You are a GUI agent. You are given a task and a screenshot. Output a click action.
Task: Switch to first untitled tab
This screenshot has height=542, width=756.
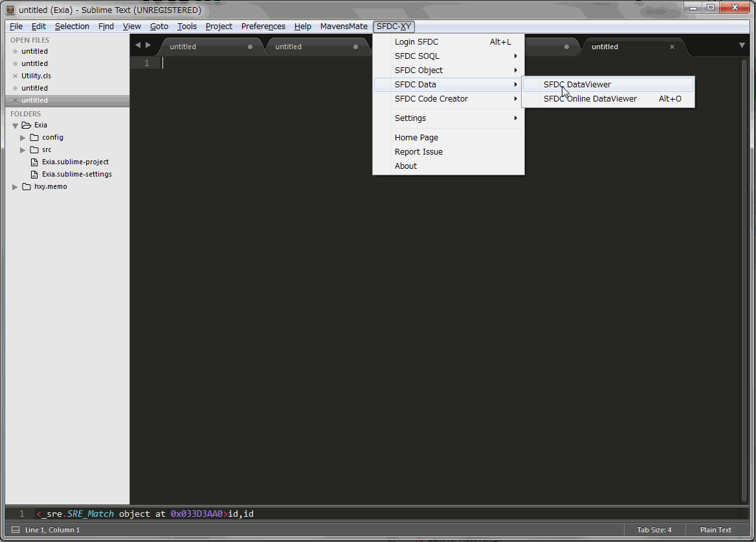pyautogui.click(x=210, y=47)
